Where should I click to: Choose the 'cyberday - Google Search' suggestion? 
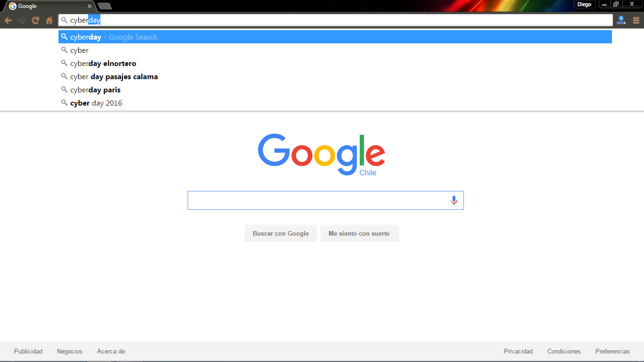335,37
